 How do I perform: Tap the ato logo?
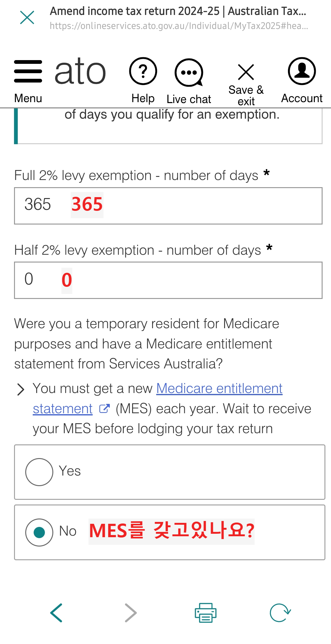click(x=80, y=72)
